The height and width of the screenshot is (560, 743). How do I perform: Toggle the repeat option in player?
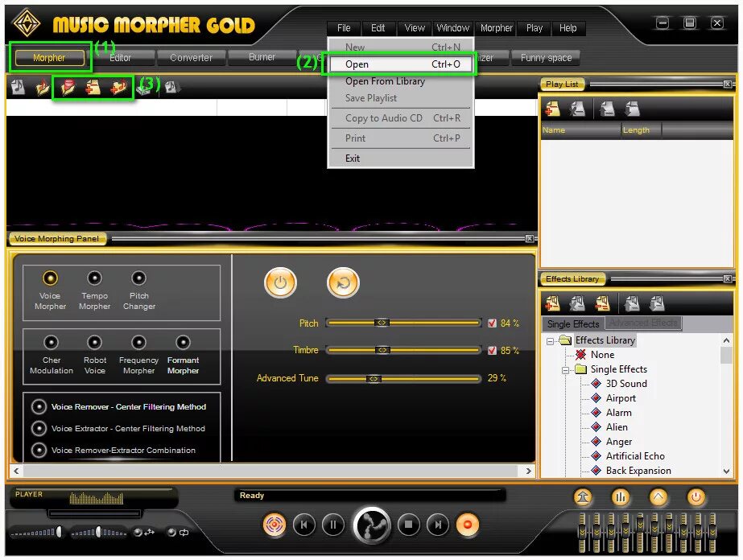179,533
